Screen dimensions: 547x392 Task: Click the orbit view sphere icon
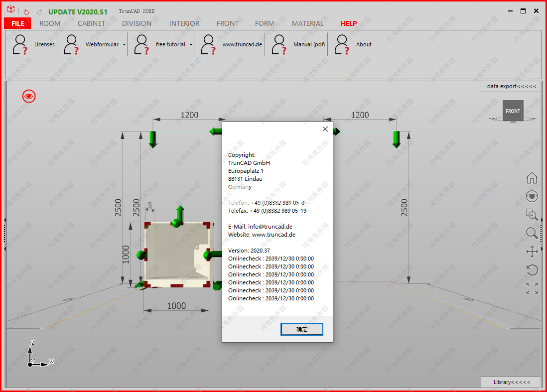click(x=532, y=196)
